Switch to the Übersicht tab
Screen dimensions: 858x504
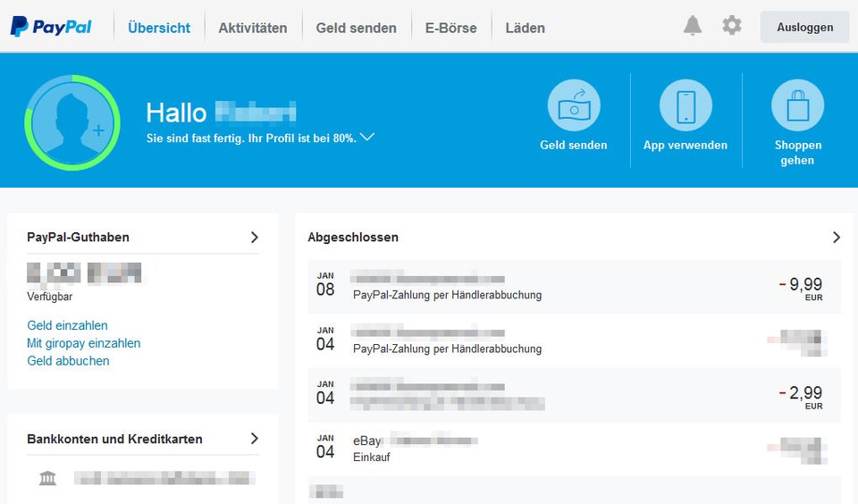click(x=159, y=28)
